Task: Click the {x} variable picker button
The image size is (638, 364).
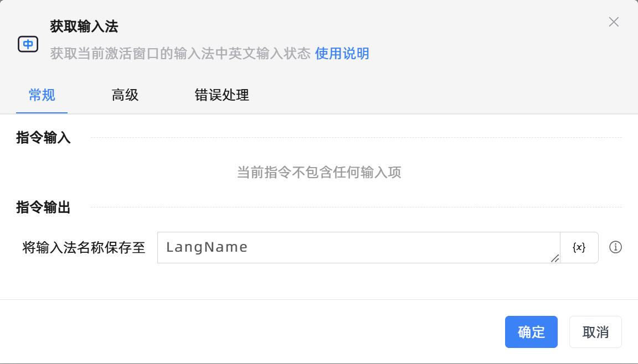Action: (579, 247)
